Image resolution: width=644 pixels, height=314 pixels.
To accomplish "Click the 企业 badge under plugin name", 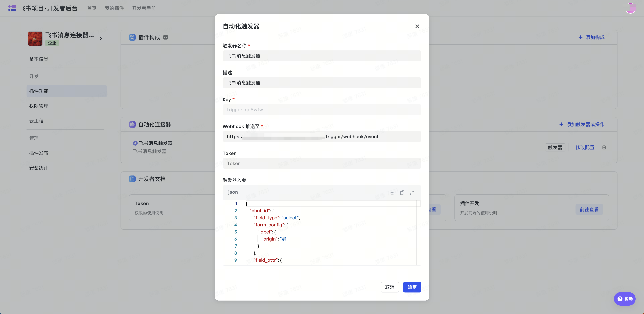I will pos(52,43).
